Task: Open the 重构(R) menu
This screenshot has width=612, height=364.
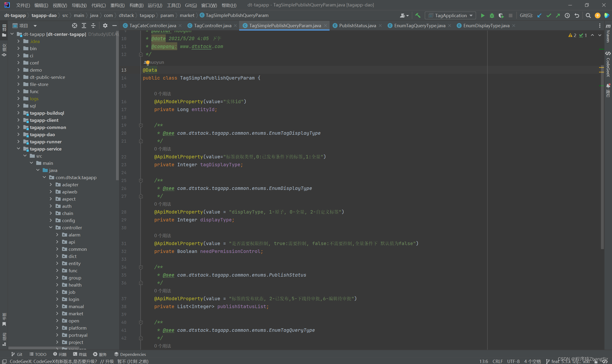Action: pyautogui.click(x=118, y=5)
